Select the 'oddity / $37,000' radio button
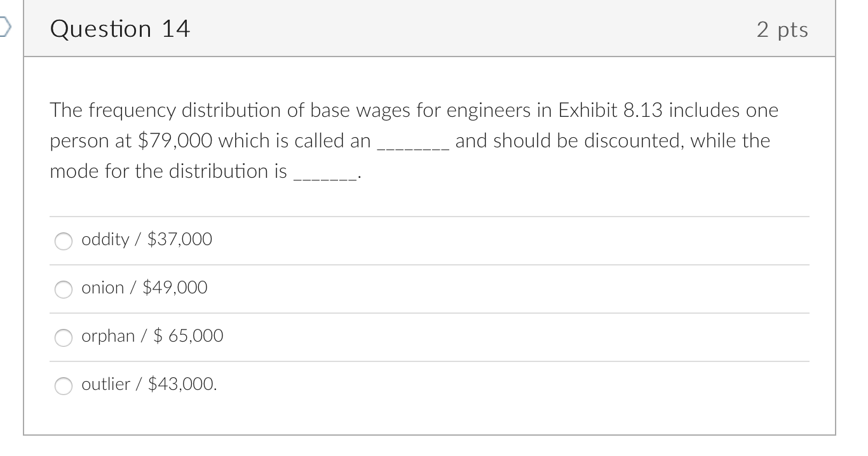 64,241
